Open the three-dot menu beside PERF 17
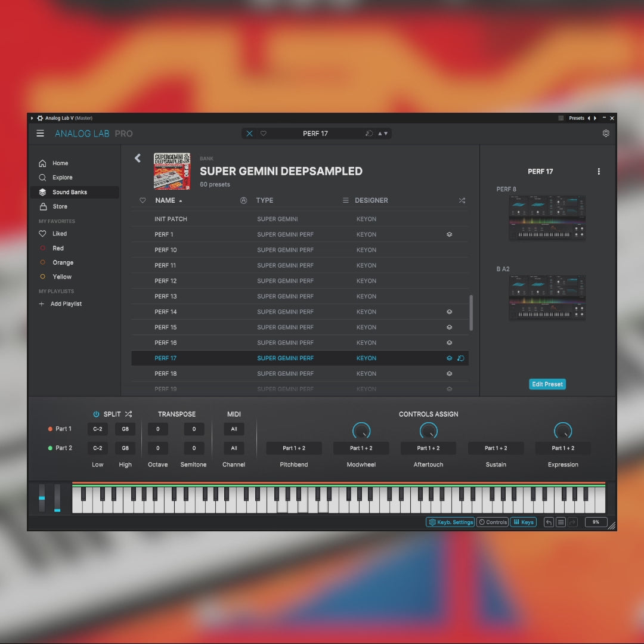 click(599, 172)
